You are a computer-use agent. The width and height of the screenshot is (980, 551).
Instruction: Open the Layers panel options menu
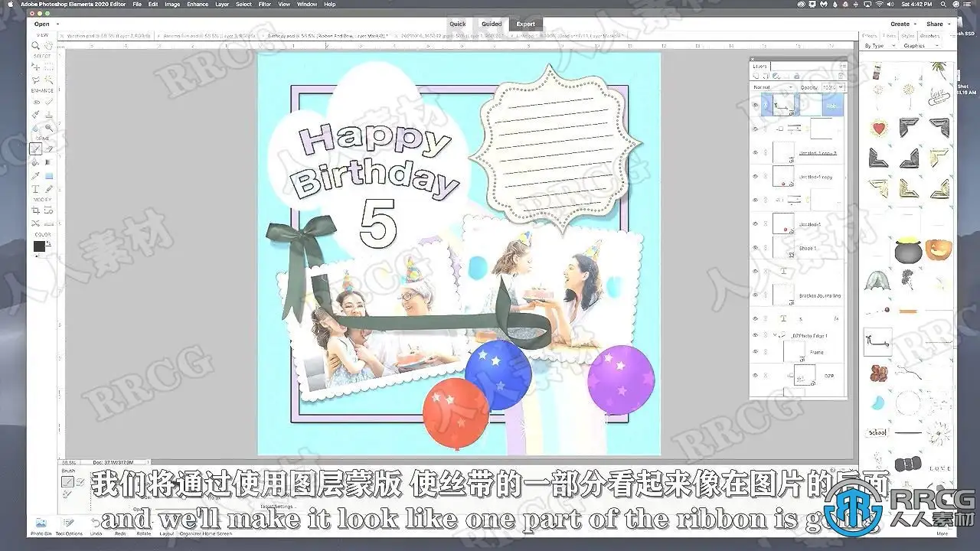click(x=843, y=66)
